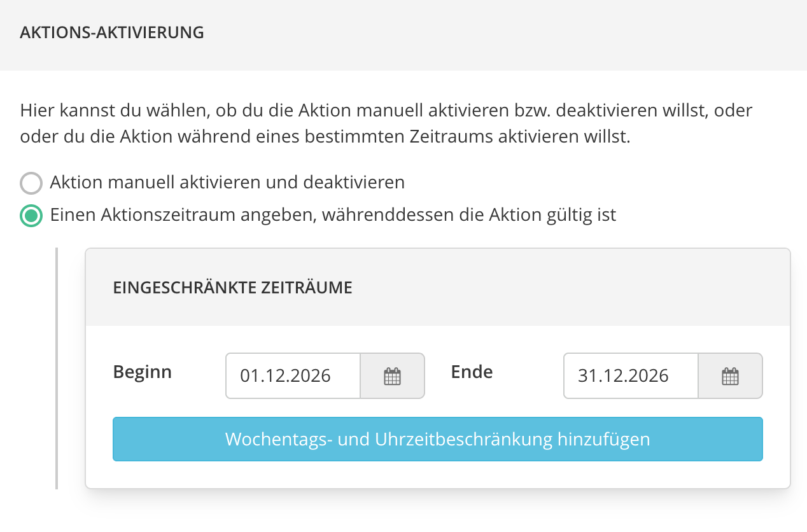Click the gray vertical indent bar beside panel

point(57,368)
